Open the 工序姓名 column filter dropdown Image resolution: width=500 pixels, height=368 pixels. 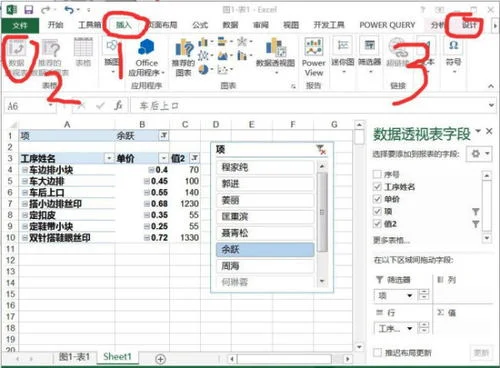109,158
